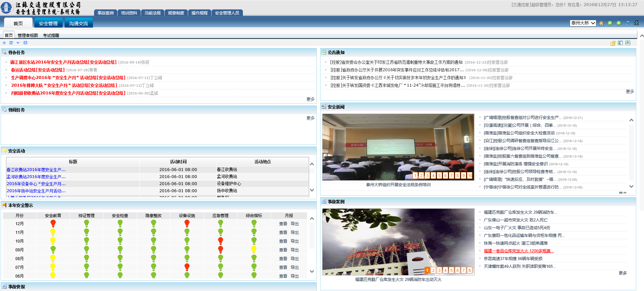Click the logout door icon
The image size is (644, 291).
(636, 23)
